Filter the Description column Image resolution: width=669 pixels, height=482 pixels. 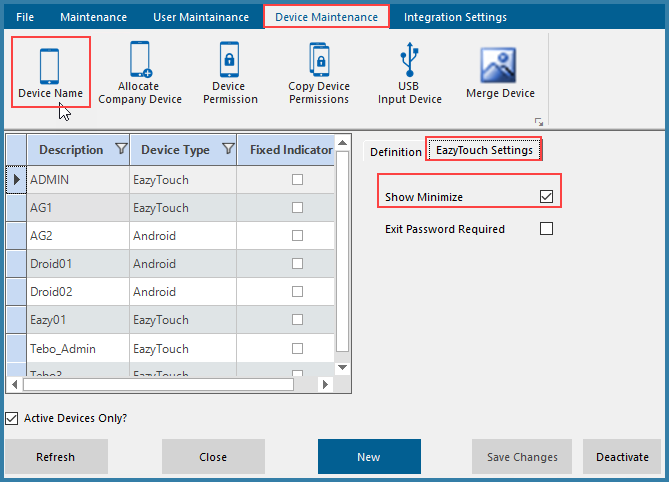coord(122,148)
